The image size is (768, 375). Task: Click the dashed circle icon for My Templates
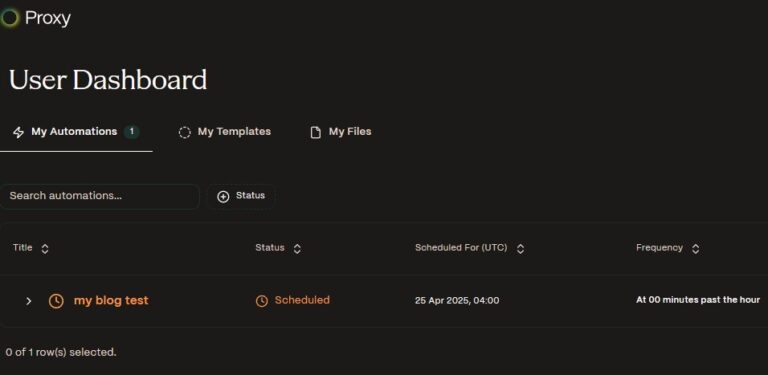point(185,132)
